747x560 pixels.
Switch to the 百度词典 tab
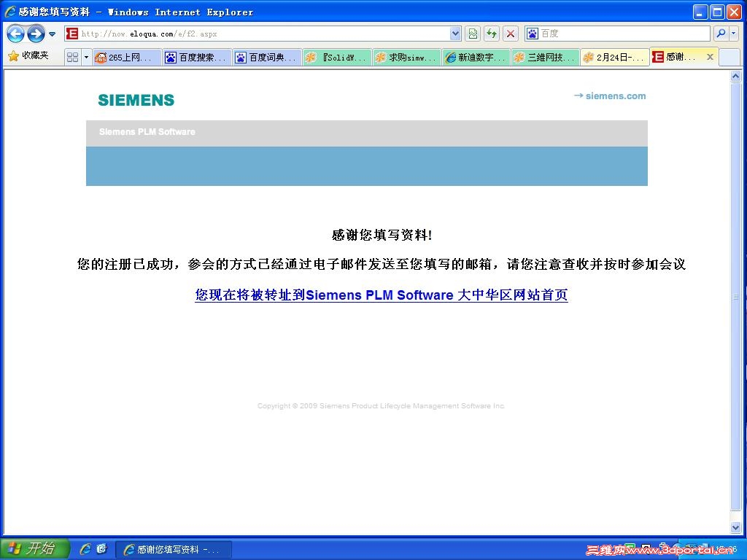click(267, 57)
